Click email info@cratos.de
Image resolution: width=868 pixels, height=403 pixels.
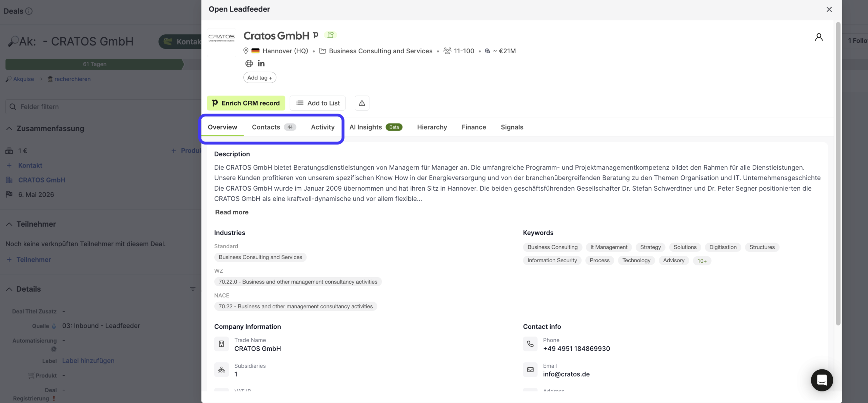pyautogui.click(x=566, y=374)
